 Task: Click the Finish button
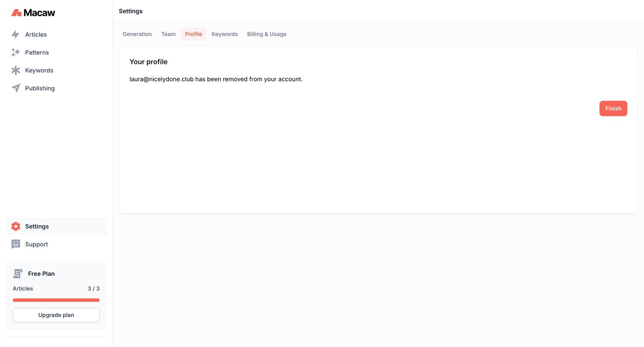click(613, 108)
